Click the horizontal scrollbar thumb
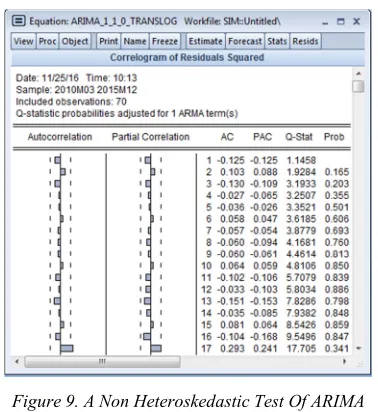 pyautogui.click(x=103, y=362)
